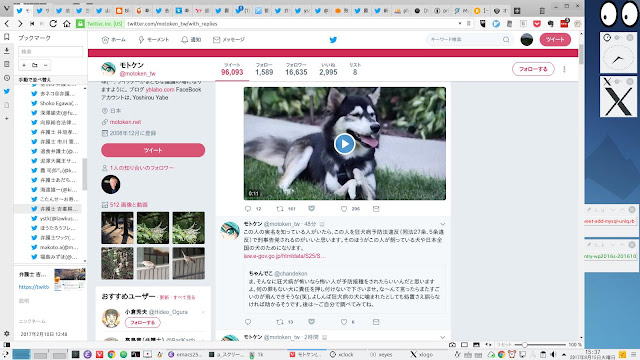Open address bar dropdown arrow
This screenshot has height=360, width=640.
460,24
